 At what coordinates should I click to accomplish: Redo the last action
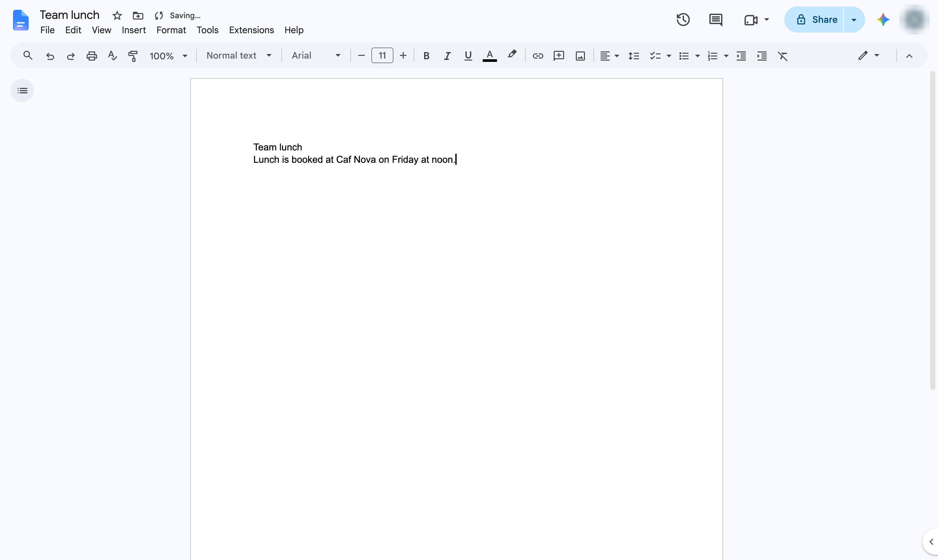pyautogui.click(x=71, y=56)
